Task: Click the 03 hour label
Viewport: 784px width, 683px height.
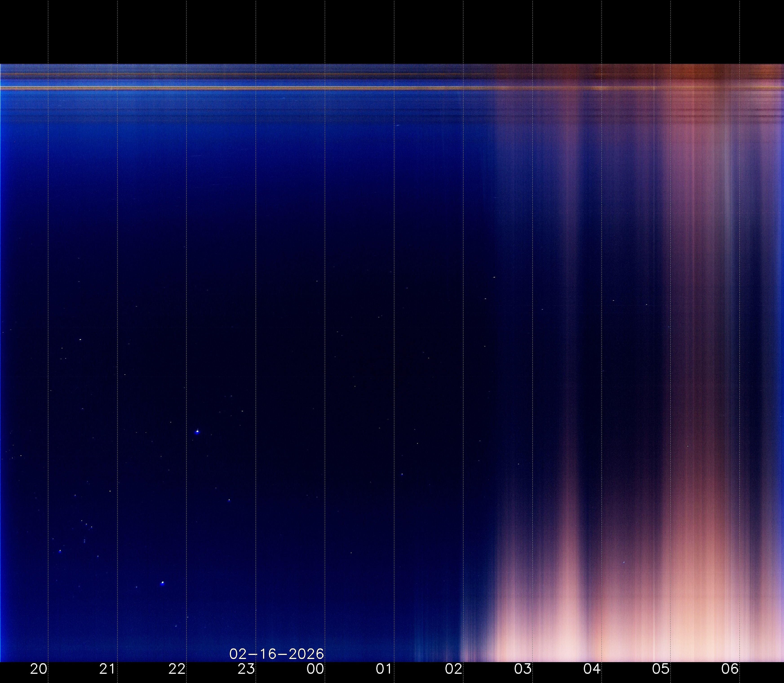Action: point(523,669)
